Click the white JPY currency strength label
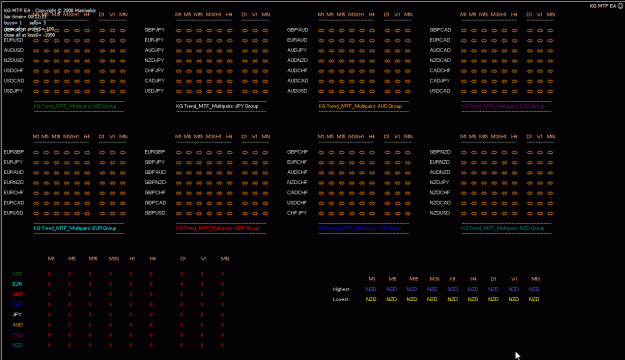625x360 pixels. (17, 315)
